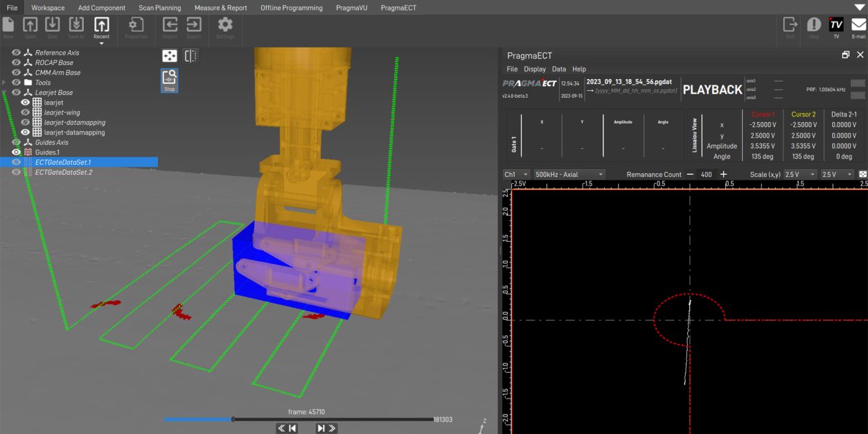Image resolution: width=868 pixels, height=434 pixels.
Task: Click the lower indicator beside PRF readout
Action: click(858, 95)
